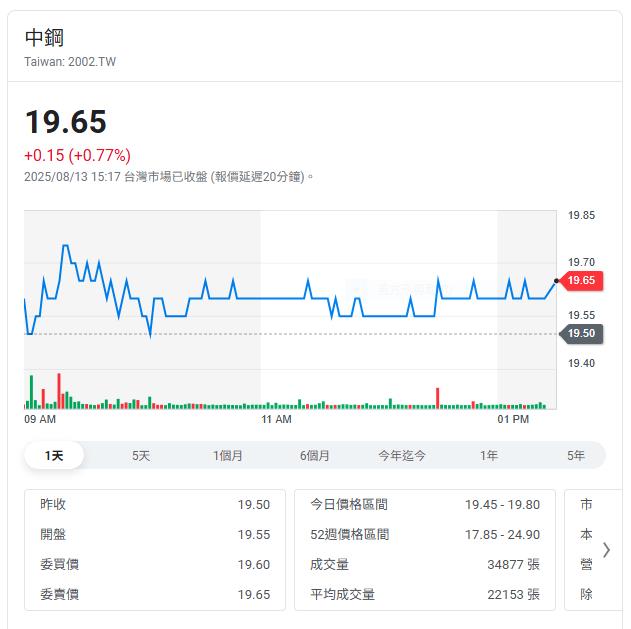Click the right chevron to show more stats
The width and height of the screenshot is (631, 629).
(x=606, y=550)
